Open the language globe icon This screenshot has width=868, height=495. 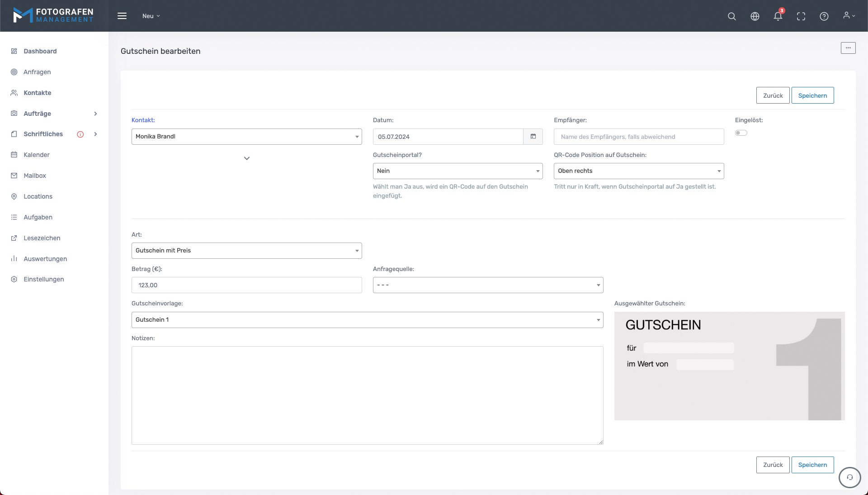click(755, 16)
